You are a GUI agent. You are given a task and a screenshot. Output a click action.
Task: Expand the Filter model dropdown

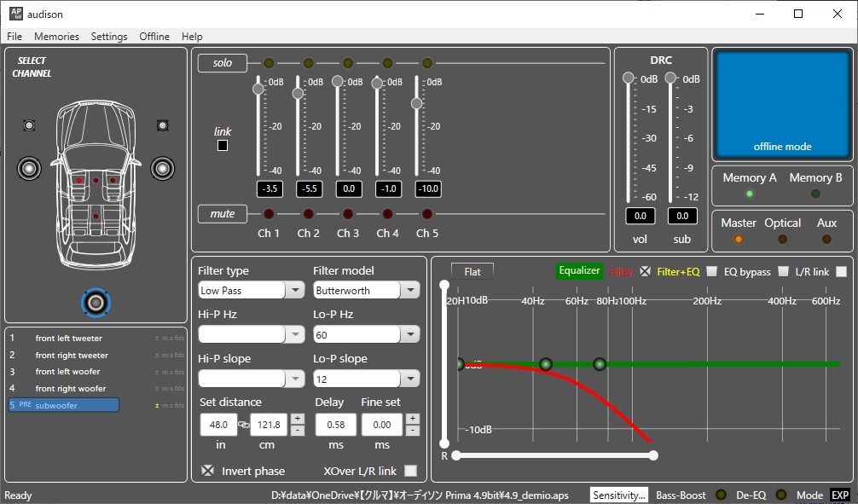pos(410,291)
